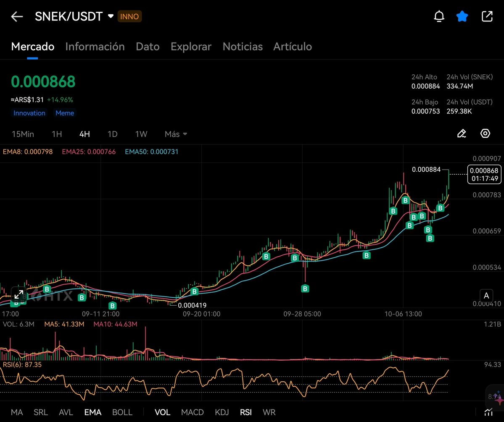The width and height of the screenshot is (504, 422).
Task: Tap the auto-scale A button
Action: [486, 296]
